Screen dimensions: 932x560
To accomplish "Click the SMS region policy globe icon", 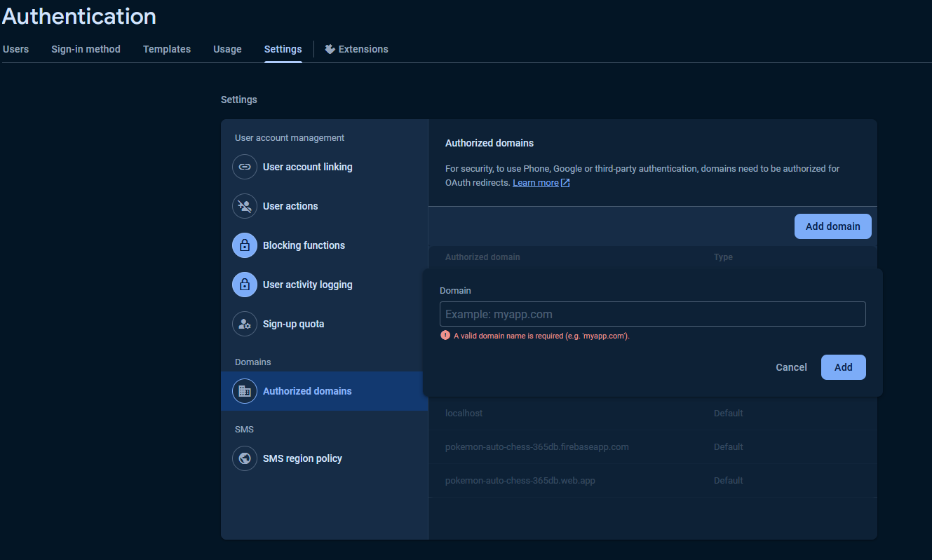I will tap(245, 458).
